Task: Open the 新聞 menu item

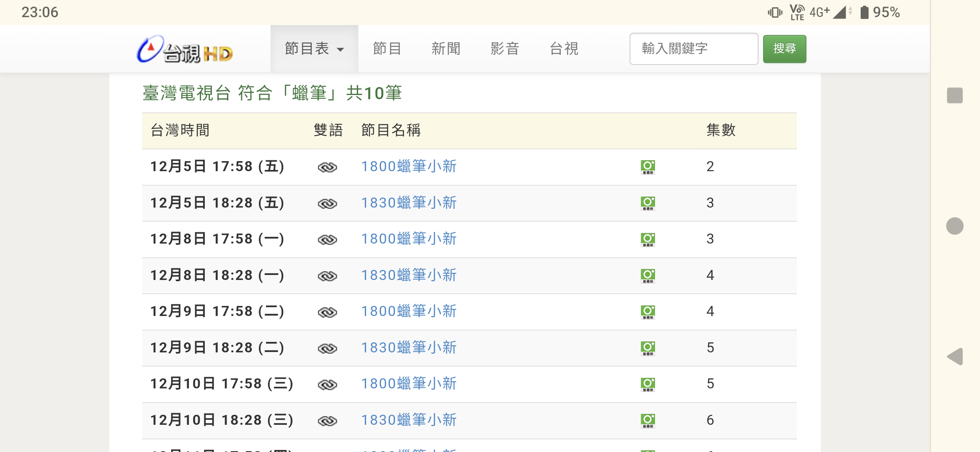Action: 446,49
